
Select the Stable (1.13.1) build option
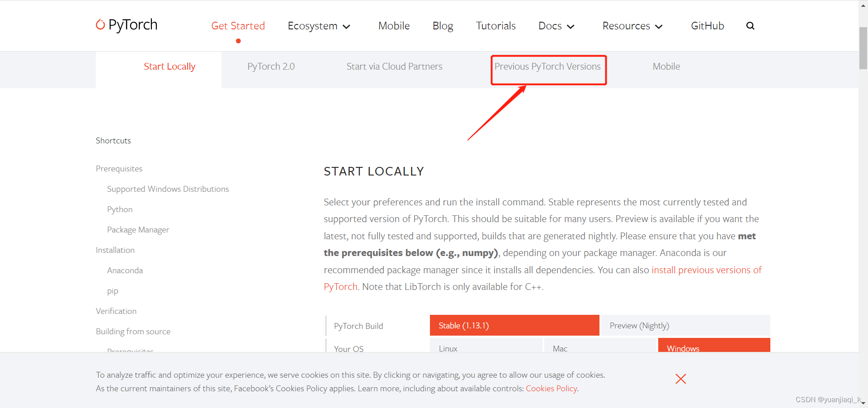pyautogui.click(x=514, y=325)
